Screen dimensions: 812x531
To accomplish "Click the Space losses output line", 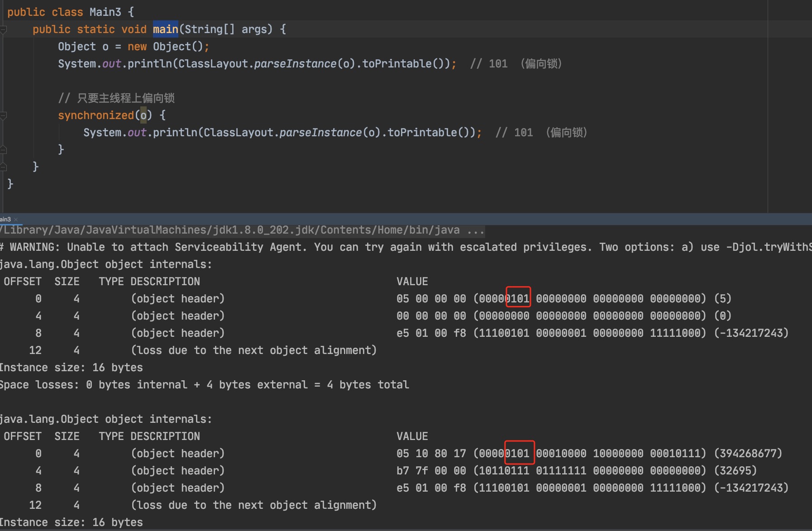I will [x=204, y=385].
